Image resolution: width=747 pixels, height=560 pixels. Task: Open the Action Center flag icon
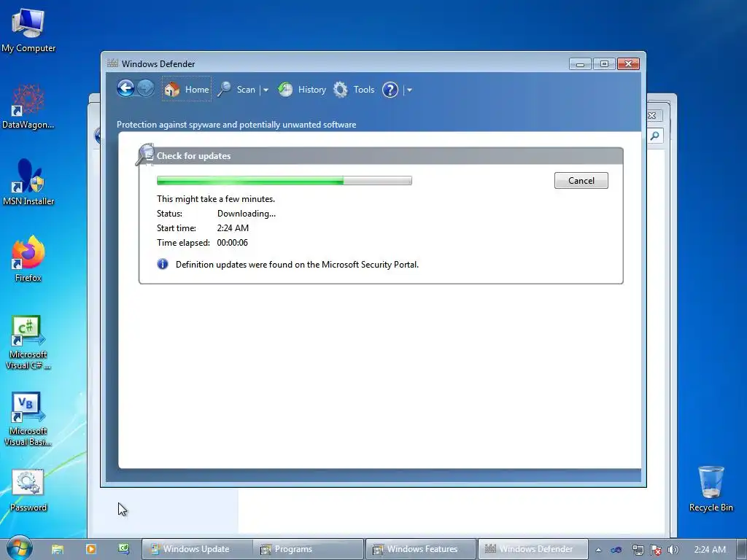tap(656, 550)
